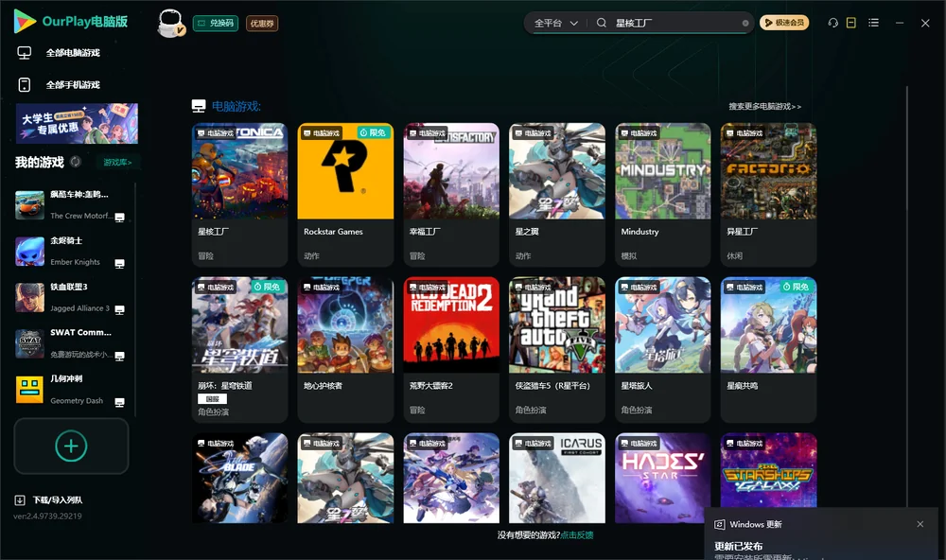Click 搜索更多电脑游戏>> link
Viewport: 946px width, 560px height.
(x=765, y=106)
